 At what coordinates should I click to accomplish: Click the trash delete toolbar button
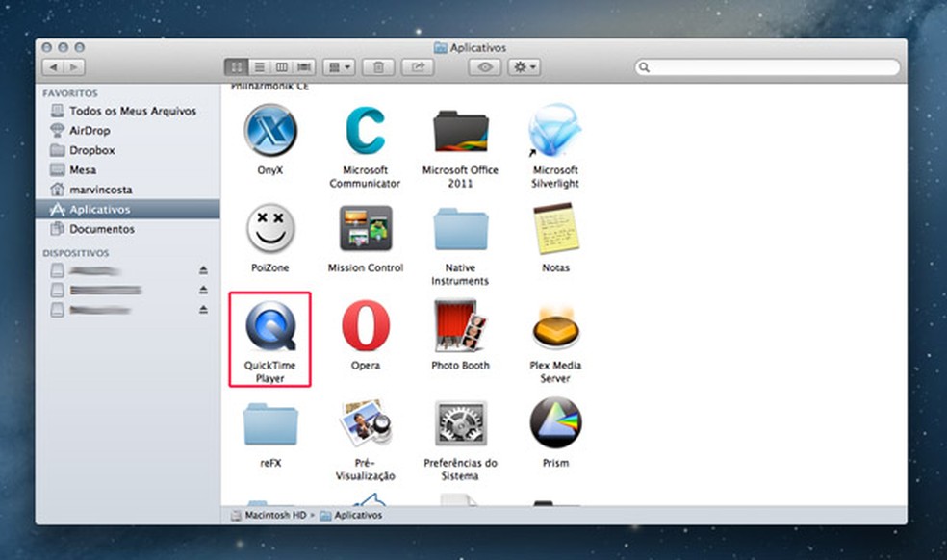click(378, 67)
